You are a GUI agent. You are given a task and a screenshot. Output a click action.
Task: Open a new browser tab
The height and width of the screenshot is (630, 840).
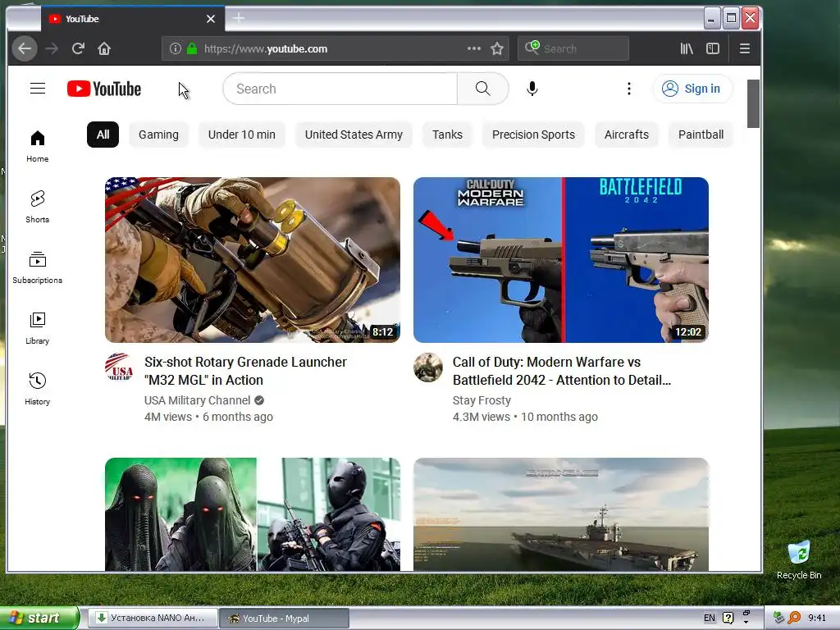[x=239, y=19]
